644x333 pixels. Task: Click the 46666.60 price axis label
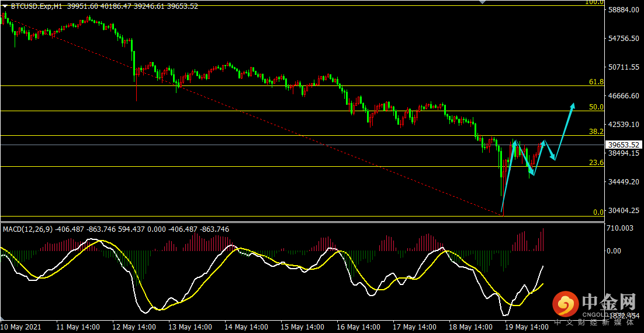coord(624,95)
